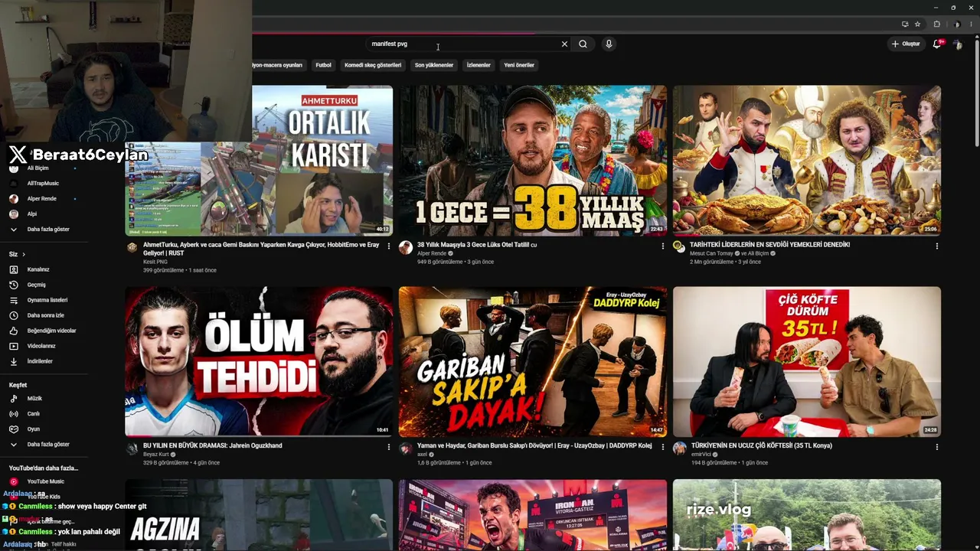Viewport: 980px width, 551px height.
Task: Bookmark this page with the star icon
Action: (917, 24)
